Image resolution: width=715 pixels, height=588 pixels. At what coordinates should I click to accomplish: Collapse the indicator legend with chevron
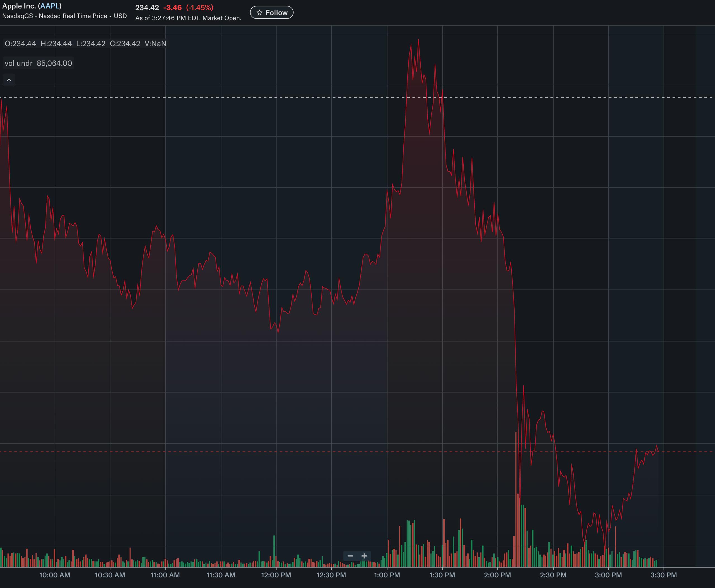[x=9, y=80]
